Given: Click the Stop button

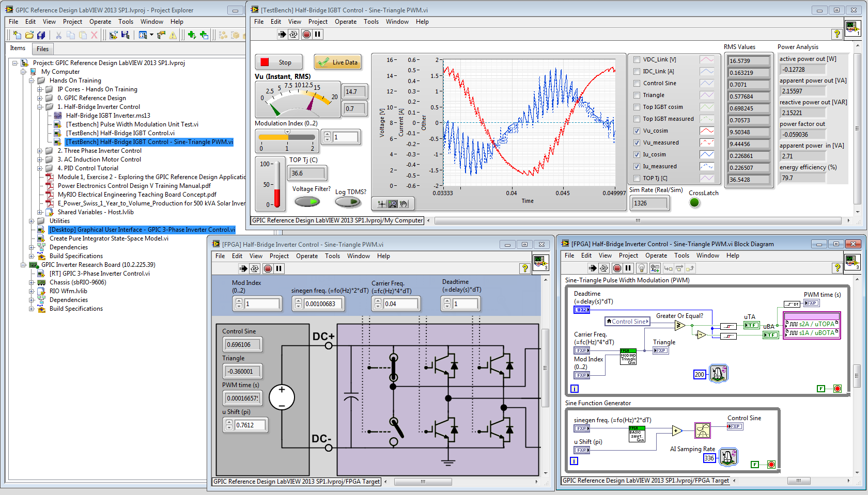Looking at the screenshot, I should pyautogui.click(x=279, y=62).
